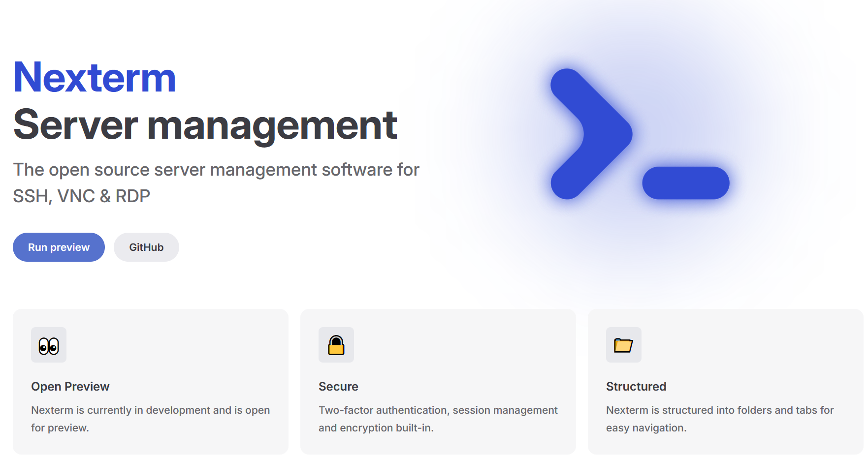868x458 pixels.
Task: Click the eyes icon's gray background tile
Action: [x=49, y=345]
